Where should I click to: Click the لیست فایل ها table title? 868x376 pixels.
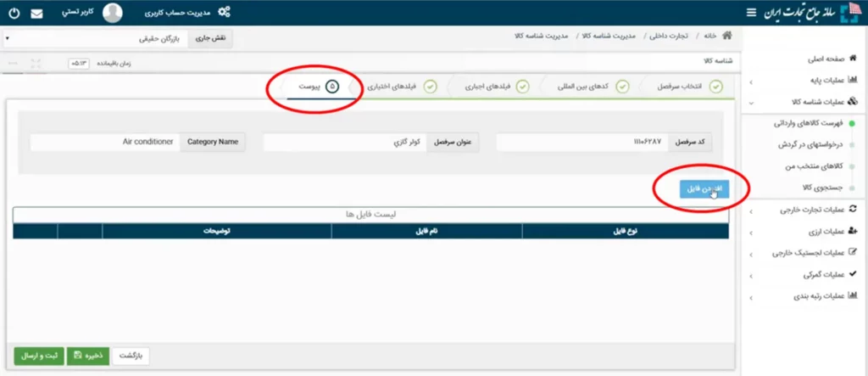[371, 215]
